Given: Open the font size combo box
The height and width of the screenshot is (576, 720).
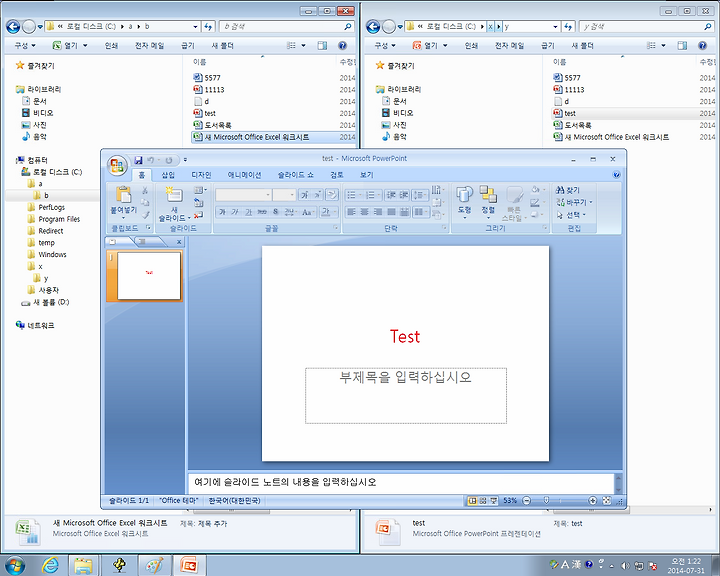Looking at the screenshot, I should coord(284,195).
